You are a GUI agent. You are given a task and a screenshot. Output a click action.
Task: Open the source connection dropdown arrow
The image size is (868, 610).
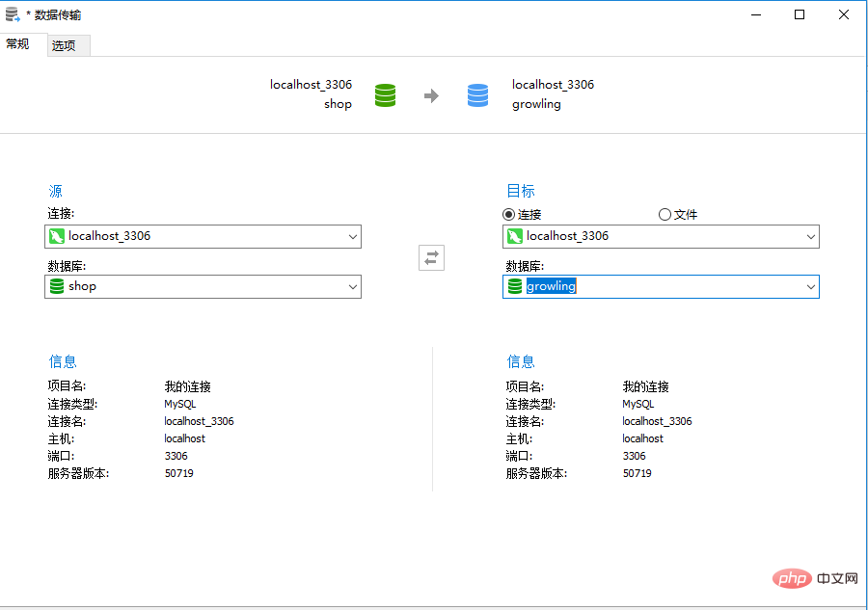pos(353,237)
